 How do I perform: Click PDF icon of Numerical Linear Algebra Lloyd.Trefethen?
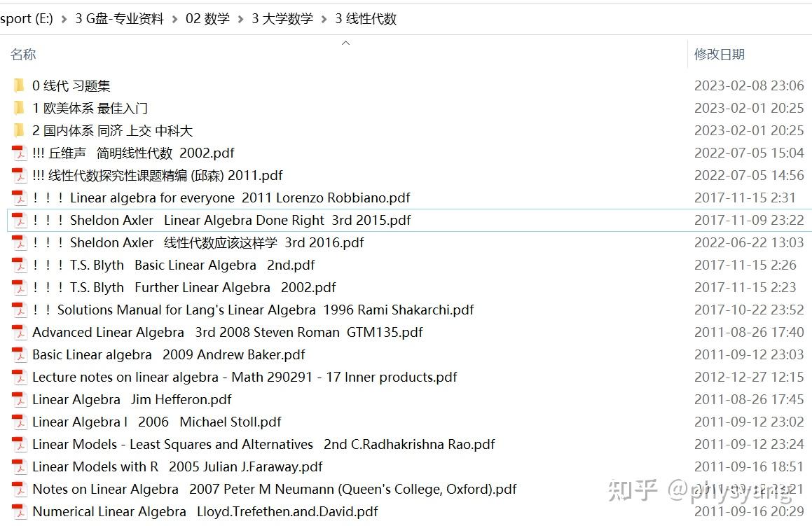click(x=19, y=511)
